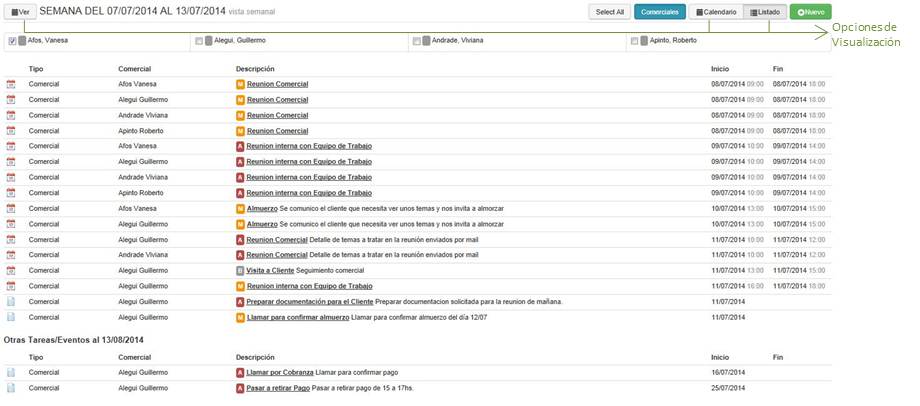
Task: Open the Comerciales filter button
Action: point(659,12)
